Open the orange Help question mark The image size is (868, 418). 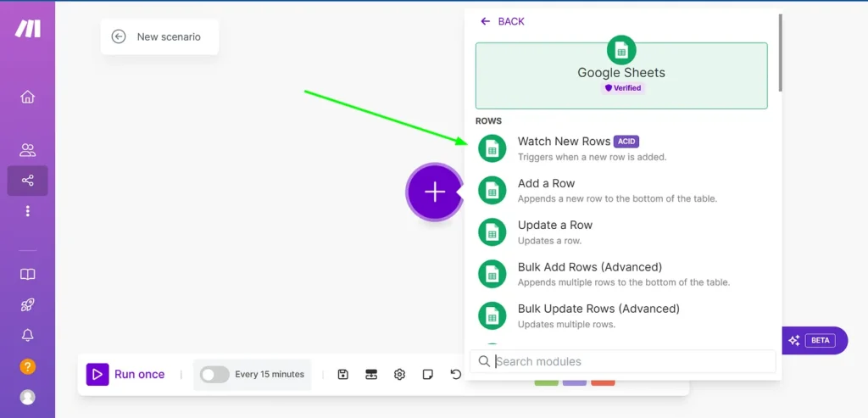point(28,366)
